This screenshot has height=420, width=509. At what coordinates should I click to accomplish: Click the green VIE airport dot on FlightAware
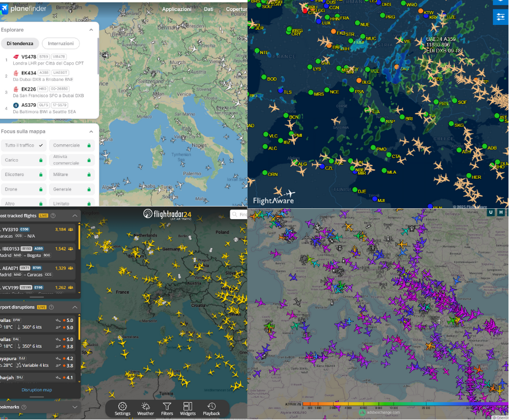click(401, 40)
